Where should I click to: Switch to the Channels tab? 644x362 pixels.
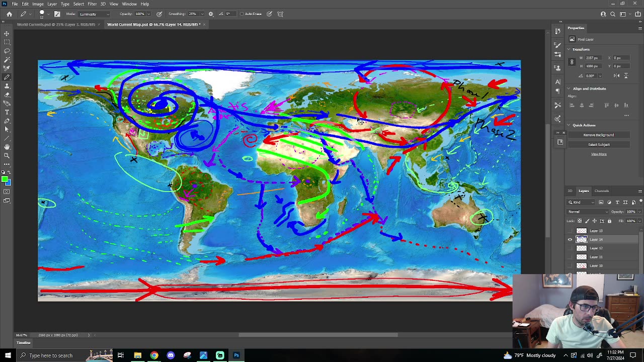(x=602, y=191)
